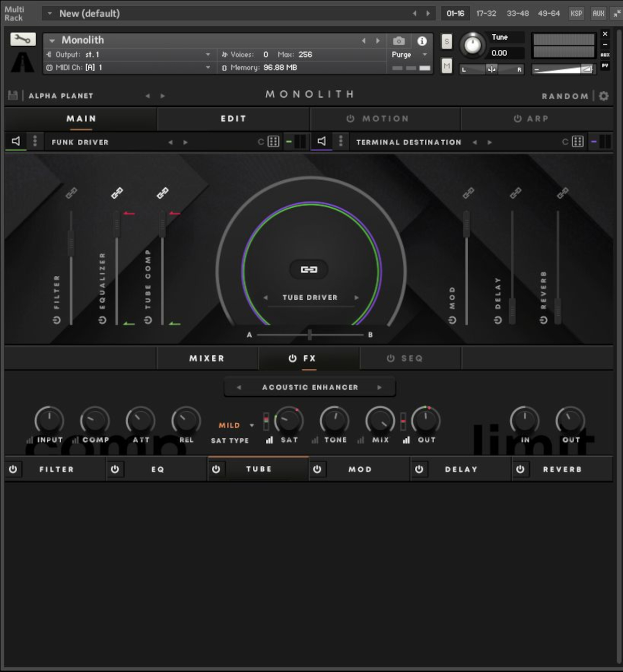Click the bars icon next to SAT label
This screenshot has width=623, height=672.
coord(269,440)
